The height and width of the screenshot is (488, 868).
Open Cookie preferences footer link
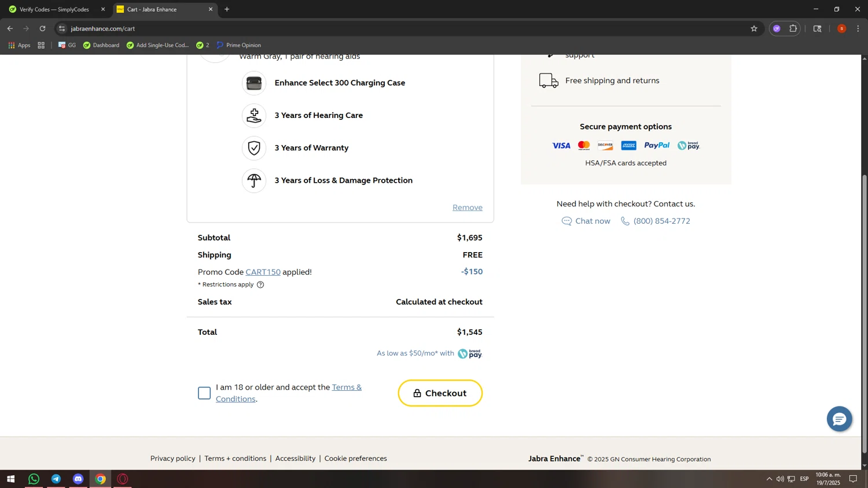click(x=355, y=459)
